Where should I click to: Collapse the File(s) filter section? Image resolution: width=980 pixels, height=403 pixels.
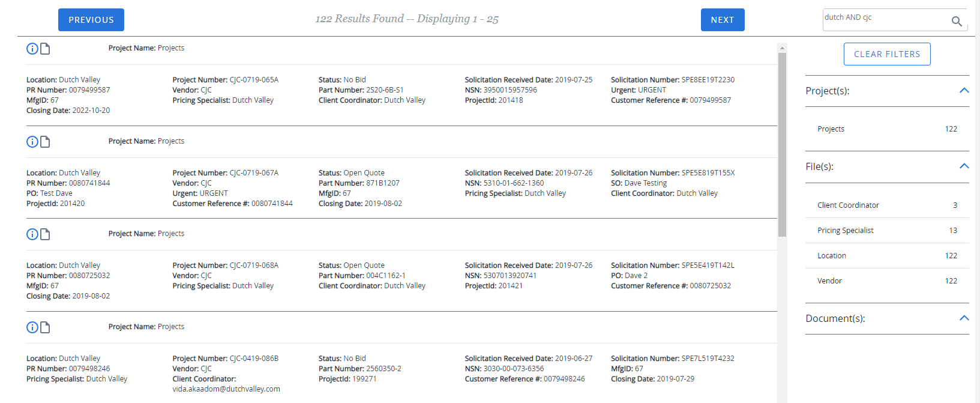coord(964,166)
